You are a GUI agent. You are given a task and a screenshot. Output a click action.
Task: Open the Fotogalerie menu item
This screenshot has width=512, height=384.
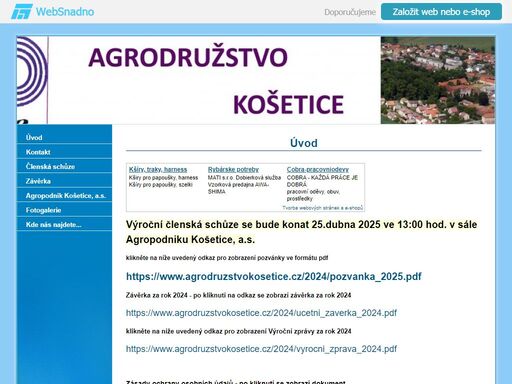[x=64, y=210]
